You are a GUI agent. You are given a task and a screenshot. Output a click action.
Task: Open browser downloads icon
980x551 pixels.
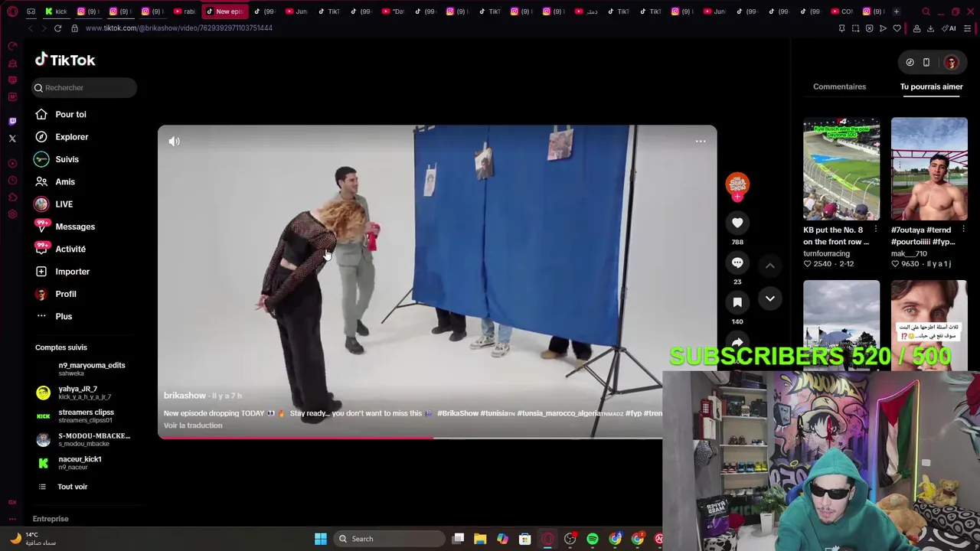click(930, 28)
